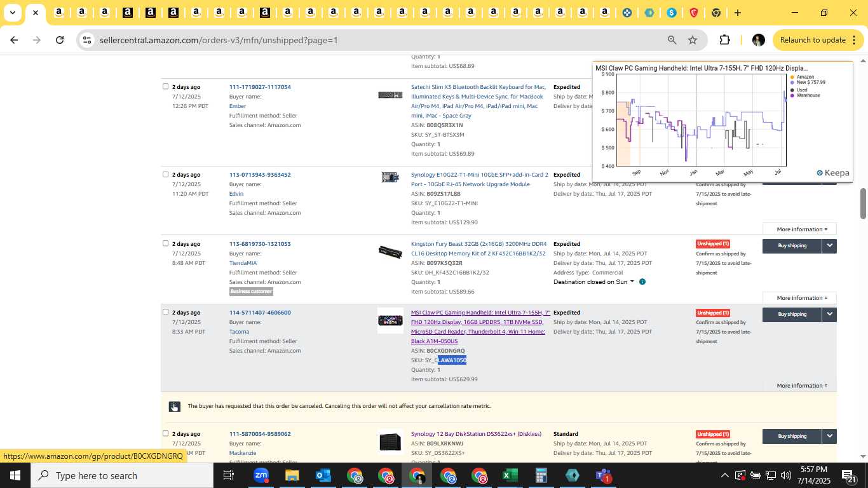Expand More information for MSI Claw order
The width and height of the screenshot is (868, 488).
(x=802, y=386)
